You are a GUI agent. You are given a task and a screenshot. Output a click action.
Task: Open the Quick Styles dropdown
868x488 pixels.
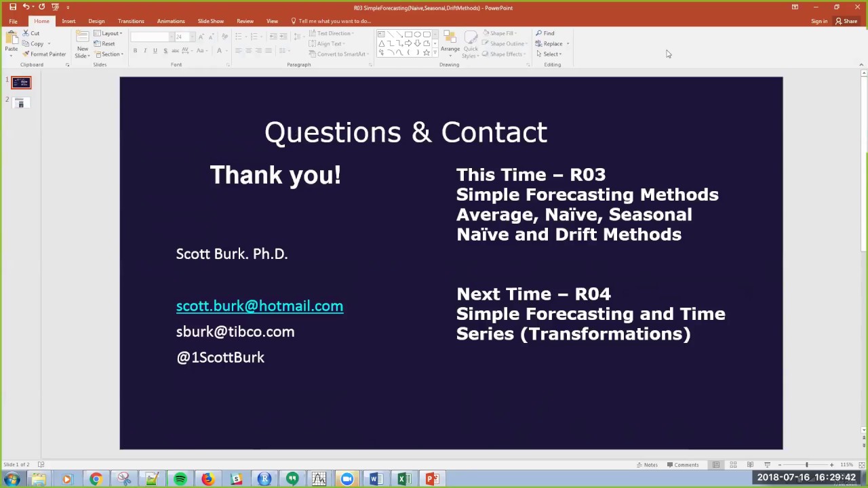(470, 45)
